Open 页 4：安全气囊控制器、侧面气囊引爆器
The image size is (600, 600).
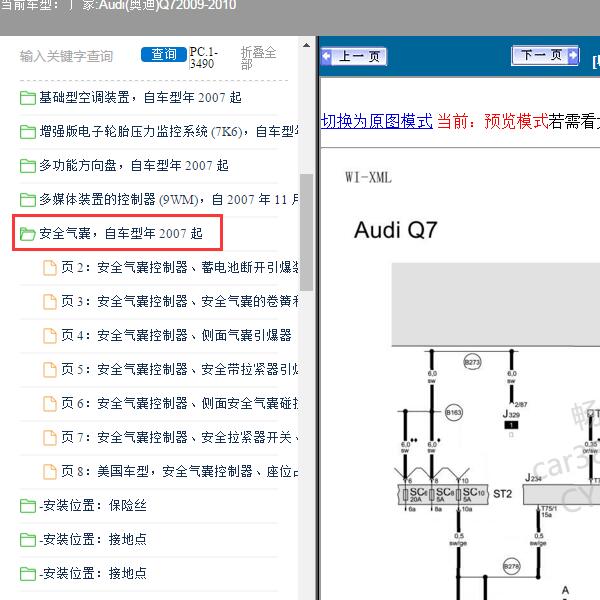(176, 335)
